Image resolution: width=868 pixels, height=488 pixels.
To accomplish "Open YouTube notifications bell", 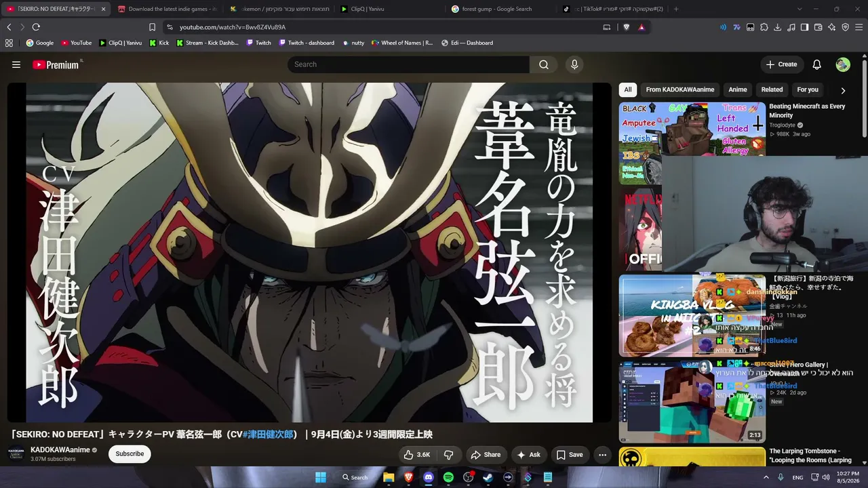I will pos(817,64).
